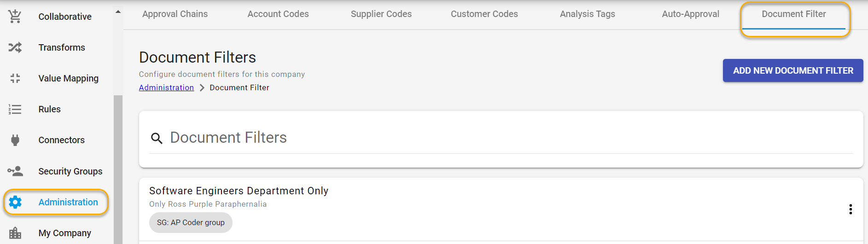Click the Value Mapping compress icon

15,78
